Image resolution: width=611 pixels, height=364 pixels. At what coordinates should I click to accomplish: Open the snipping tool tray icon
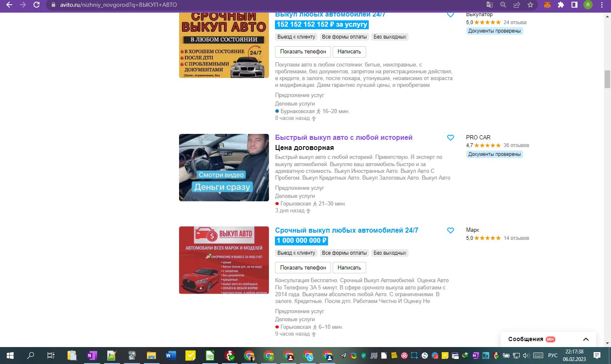click(x=414, y=356)
